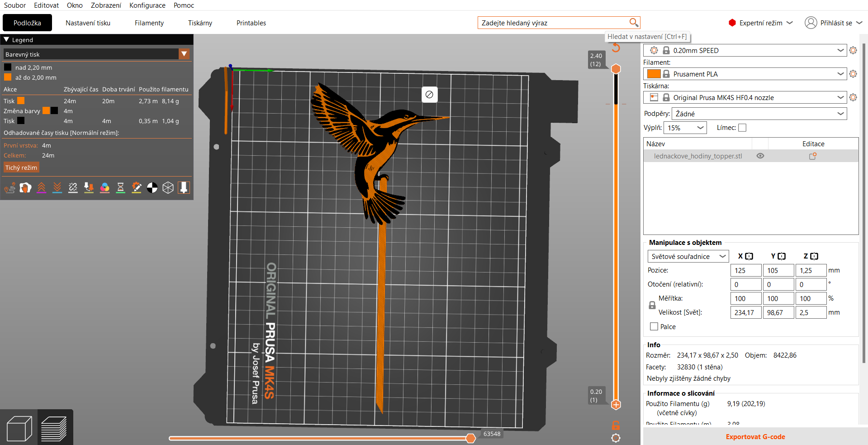Image resolution: width=868 pixels, height=445 pixels.
Task: Open the Podpěry supports dropdown
Action: point(759,114)
